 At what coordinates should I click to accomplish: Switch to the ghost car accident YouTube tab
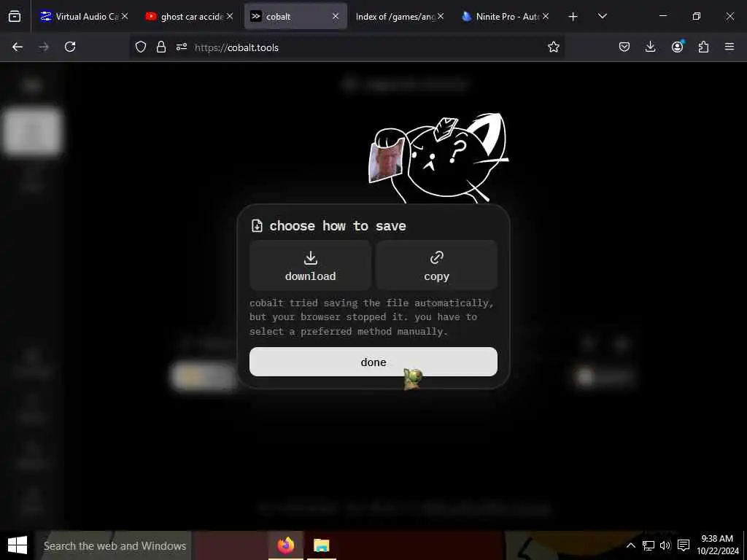(185, 16)
